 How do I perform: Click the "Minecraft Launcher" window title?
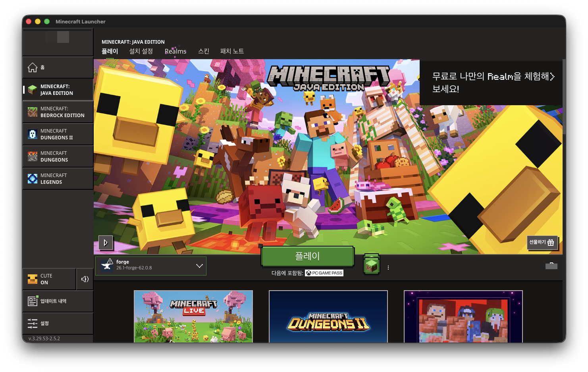coord(81,21)
